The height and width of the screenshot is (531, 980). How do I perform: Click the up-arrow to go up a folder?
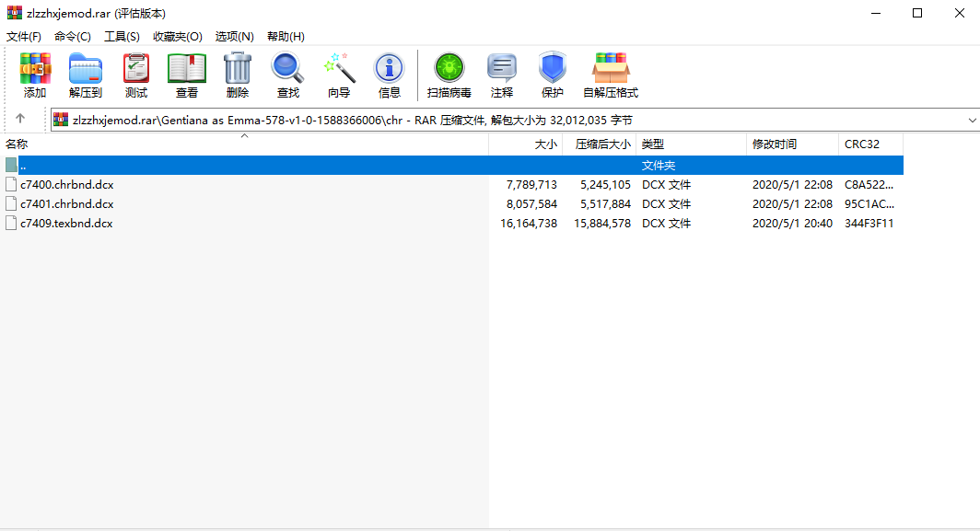20,120
